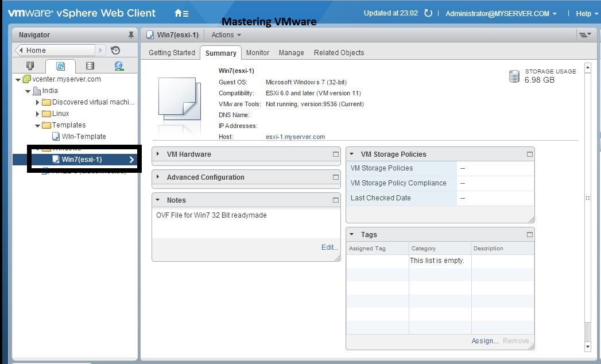Switch to Storage inventory view
Image resolution: width=601 pixels, height=364 pixels.
click(90, 66)
